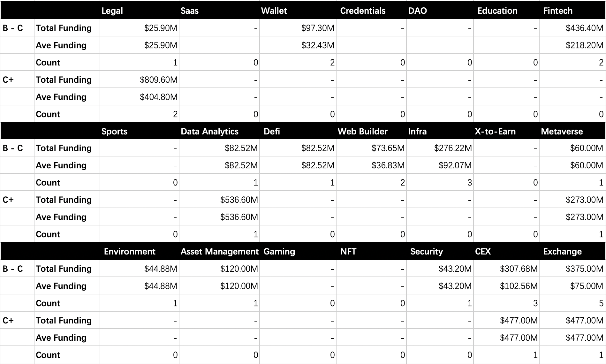Select the Security total funding $43.20M cell
This screenshot has width=606, height=364.
(x=440, y=269)
